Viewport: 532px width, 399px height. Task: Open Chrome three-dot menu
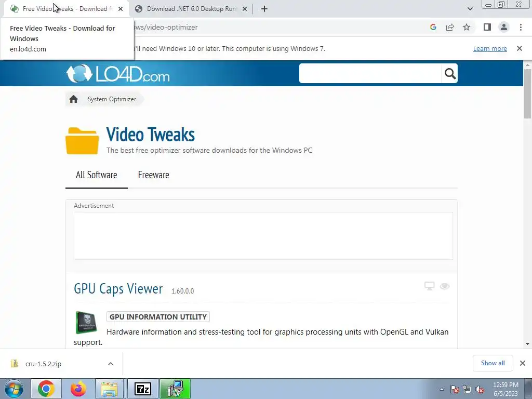click(x=521, y=27)
